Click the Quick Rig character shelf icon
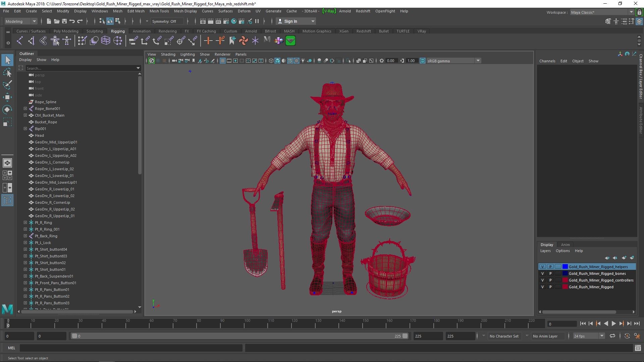Screen dimensions: 644x362 click(55, 41)
